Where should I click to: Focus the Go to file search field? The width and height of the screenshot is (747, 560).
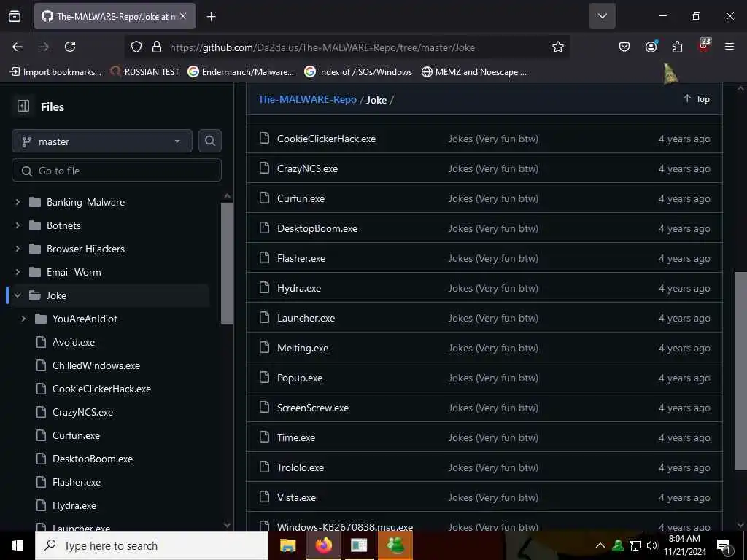point(117,171)
